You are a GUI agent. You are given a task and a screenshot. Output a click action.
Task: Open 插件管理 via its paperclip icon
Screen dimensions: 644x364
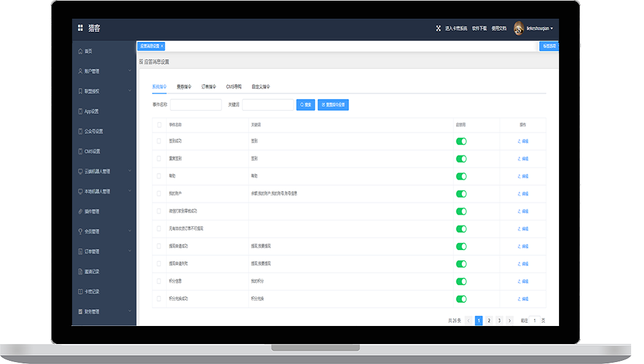[x=80, y=211]
